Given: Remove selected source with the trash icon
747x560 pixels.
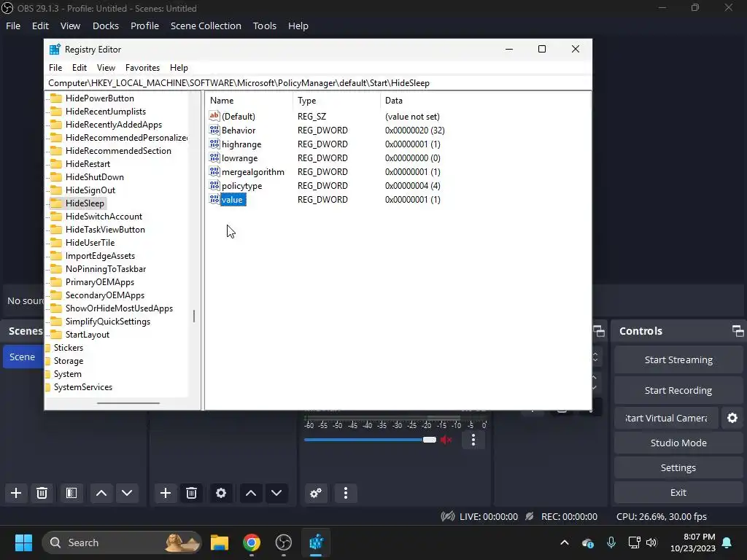Looking at the screenshot, I should click(x=192, y=493).
